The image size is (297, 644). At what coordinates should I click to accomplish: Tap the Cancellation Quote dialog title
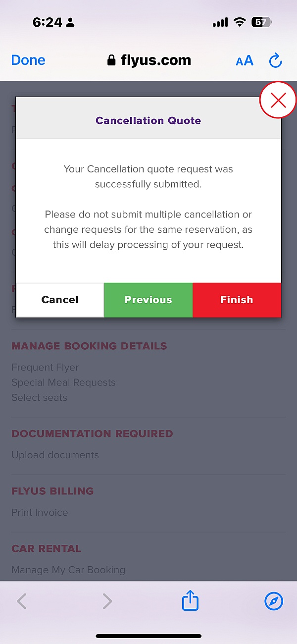click(148, 120)
